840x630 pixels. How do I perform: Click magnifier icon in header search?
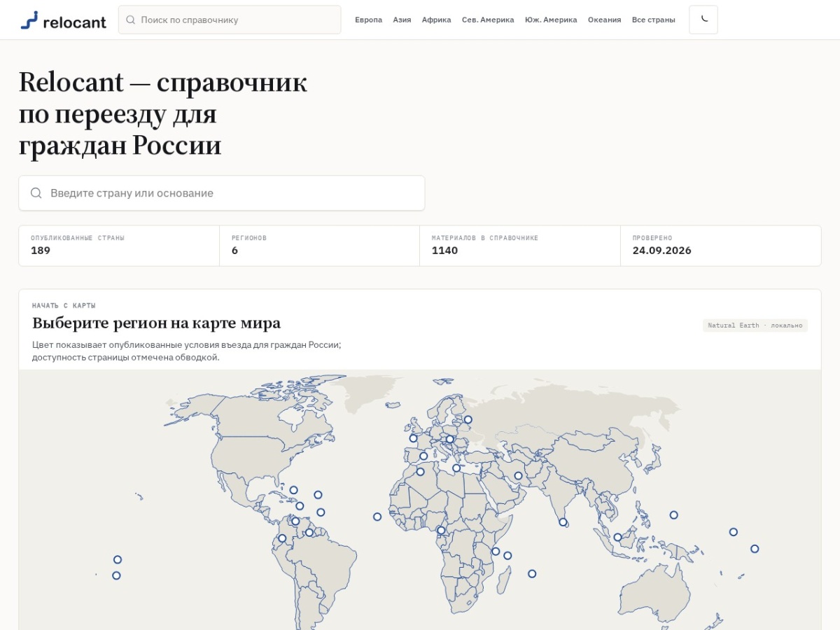click(130, 20)
